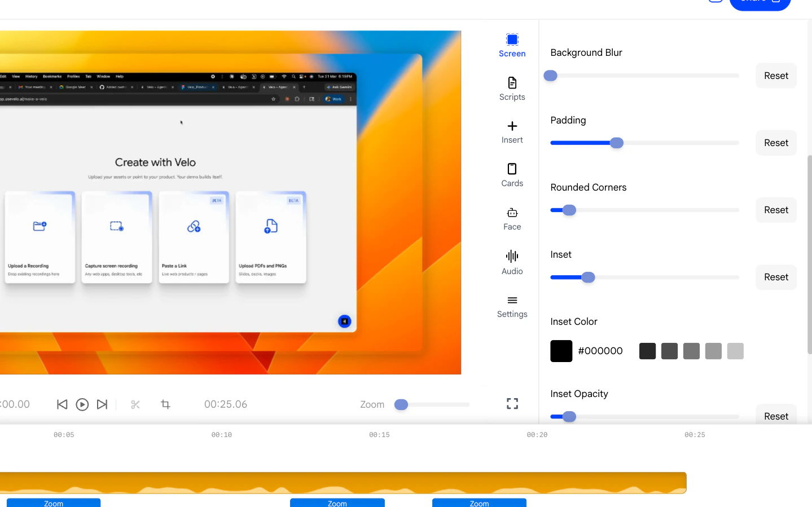Click the 00:25.06 duration readout

(226, 404)
